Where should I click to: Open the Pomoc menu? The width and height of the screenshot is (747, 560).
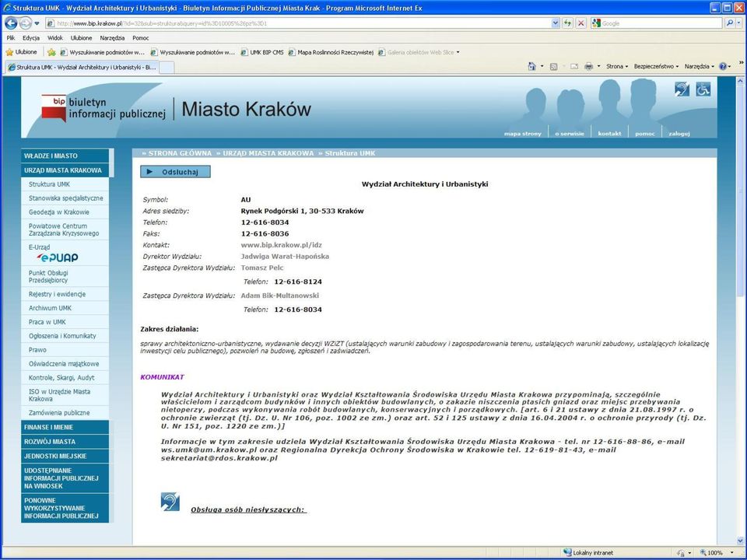click(x=141, y=37)
